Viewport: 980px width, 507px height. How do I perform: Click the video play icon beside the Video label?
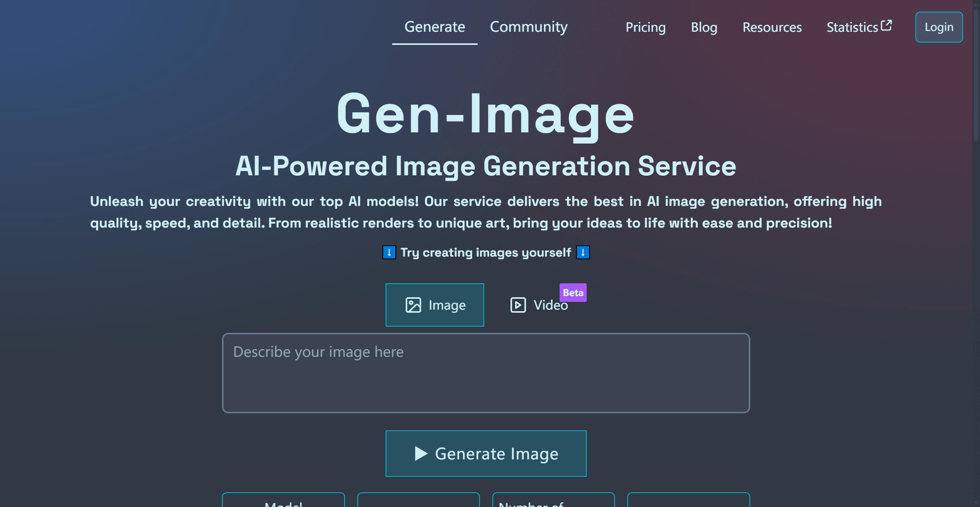(517, 305)
